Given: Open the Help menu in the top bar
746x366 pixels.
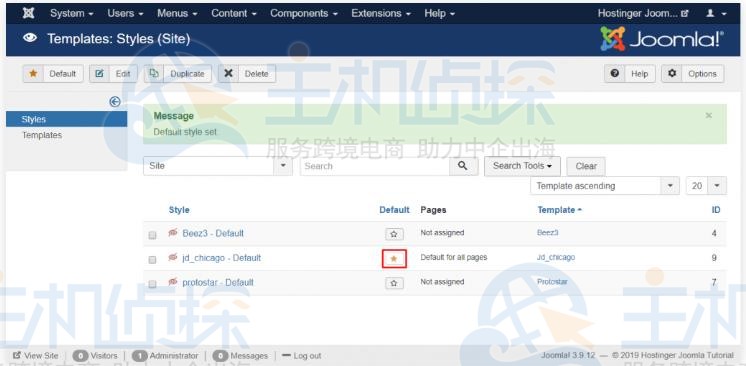Looking at the screenshot, I should 440,13.
